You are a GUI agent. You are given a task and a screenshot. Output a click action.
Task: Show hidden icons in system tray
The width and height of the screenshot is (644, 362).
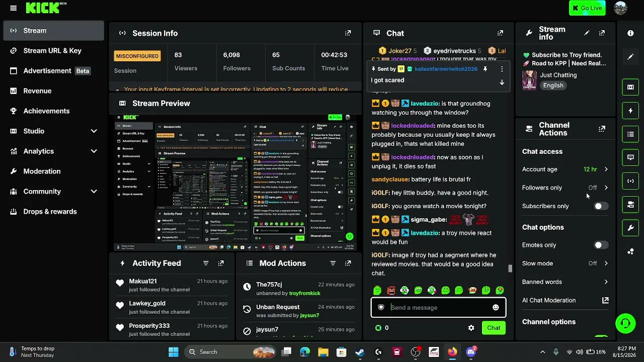(x=542, y=352)
